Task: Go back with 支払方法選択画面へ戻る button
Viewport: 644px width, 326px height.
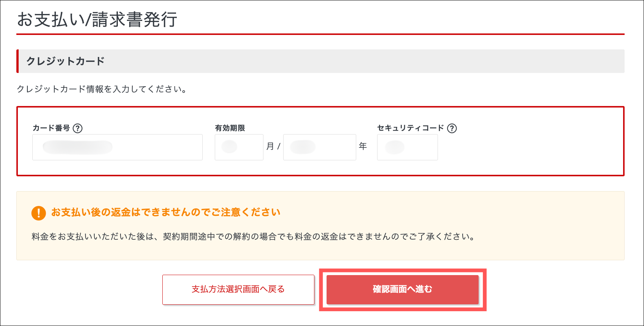Action: [x=238, y=290]
